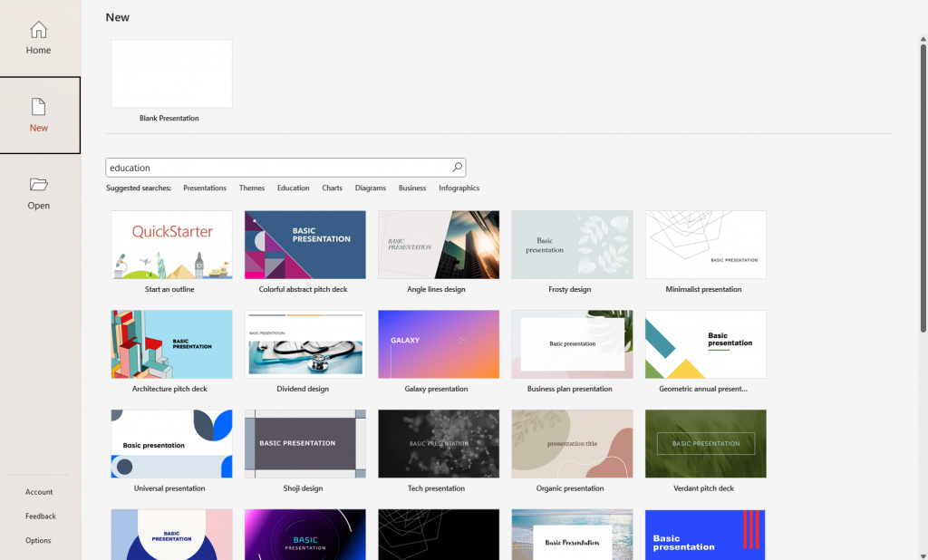
Task: Switch to the Open tab label
Action: click(38, 206)
